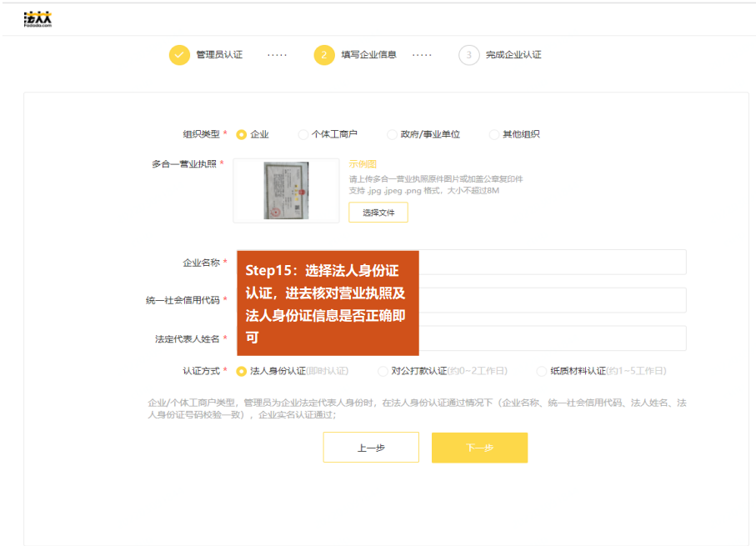The image size is (756, 546).
Task: Click the step 3 numbered circle icon
Action: 468,55
